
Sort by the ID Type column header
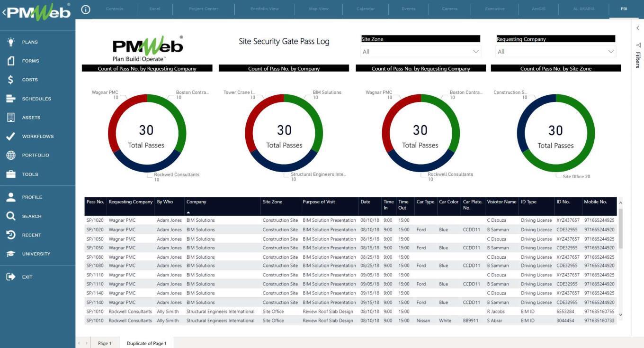528,202
